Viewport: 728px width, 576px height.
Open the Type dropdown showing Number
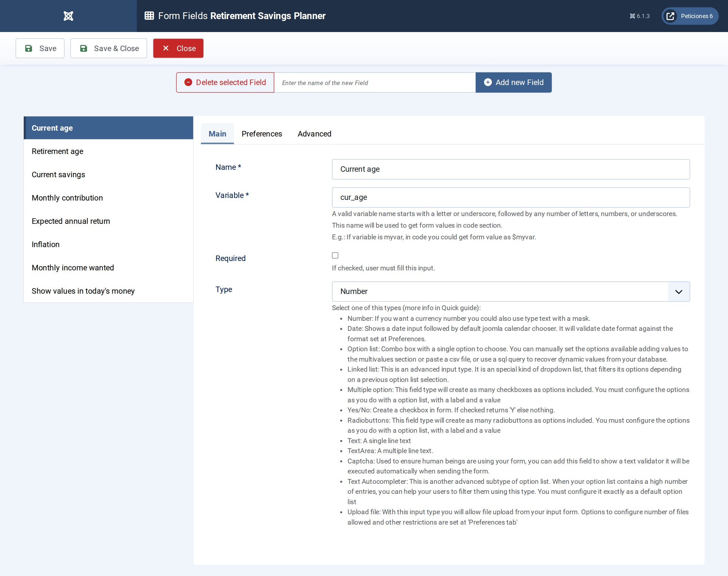point(511,291)
